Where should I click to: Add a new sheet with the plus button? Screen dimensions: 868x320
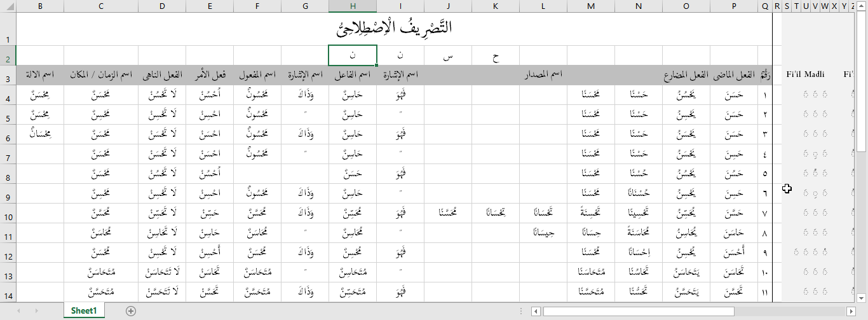tap(131, 311)
